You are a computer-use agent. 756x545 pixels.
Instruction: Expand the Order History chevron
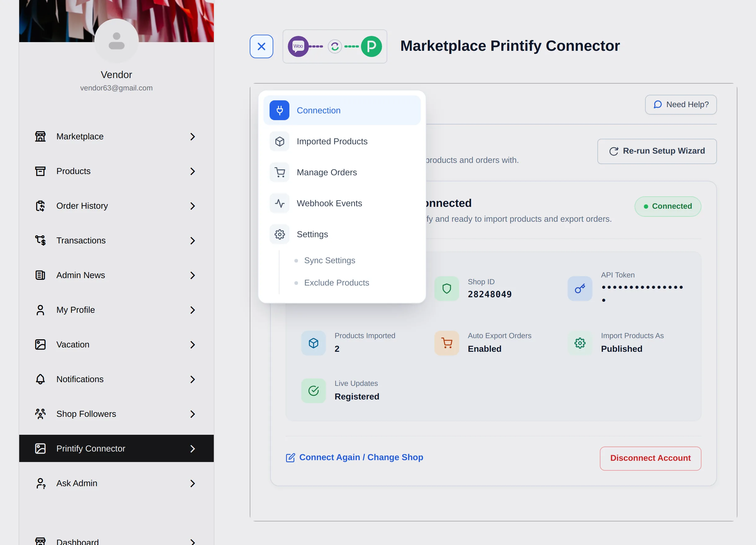pyautogui.click(x=192, y=206)
